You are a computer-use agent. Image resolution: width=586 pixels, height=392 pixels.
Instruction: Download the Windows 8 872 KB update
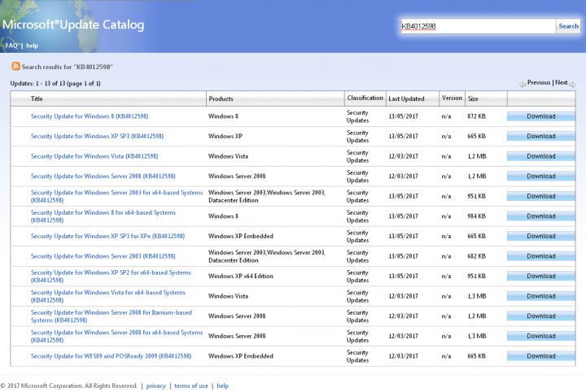pos(540,116)
